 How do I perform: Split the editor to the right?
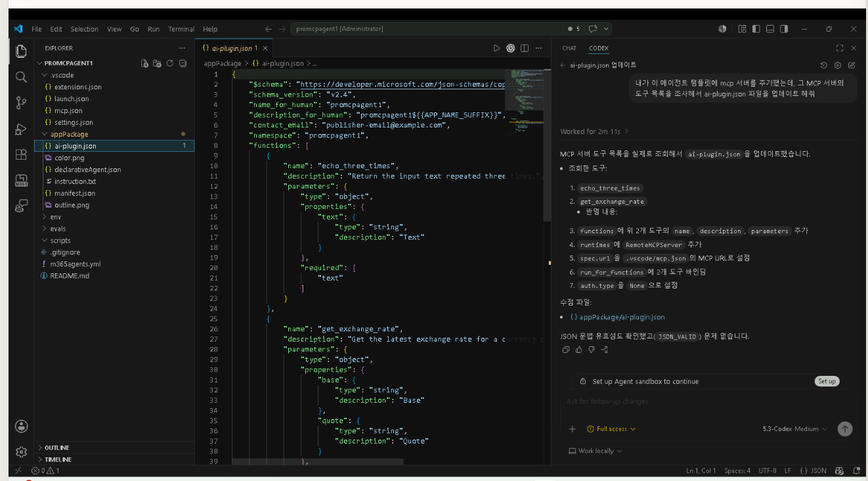(x=525, y=48)
